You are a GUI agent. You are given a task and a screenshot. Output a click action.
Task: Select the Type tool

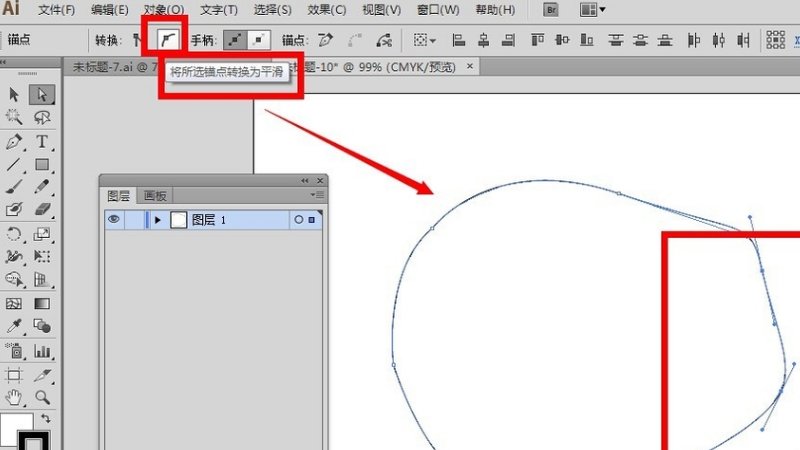click(42, 141)
